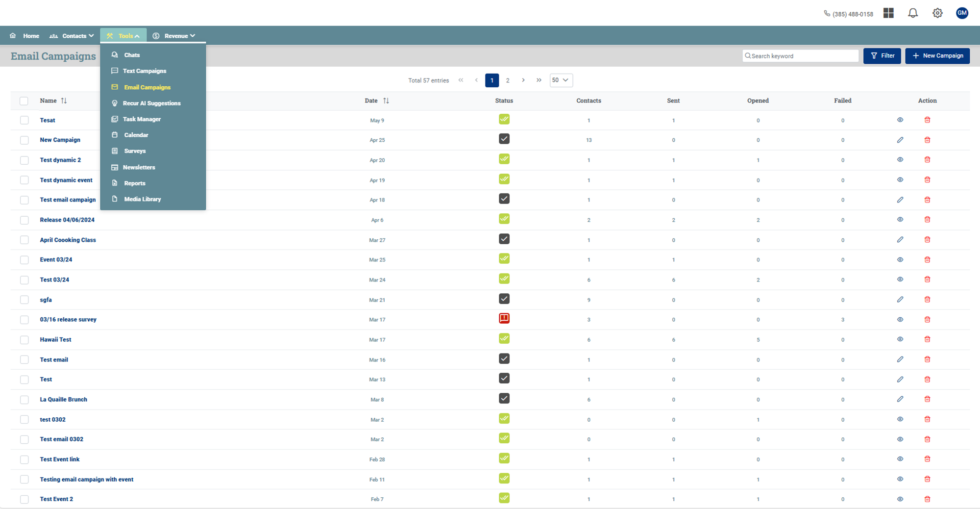The width and height of the screenshot is (980, 509).
Task: Click inside the Search keyword field
Action: [800, 56]
